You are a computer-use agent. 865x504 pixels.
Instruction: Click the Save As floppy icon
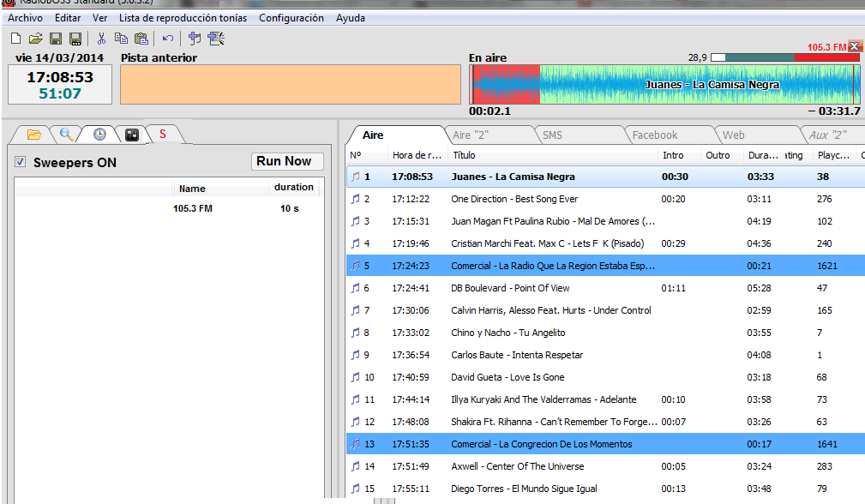[x=75, y=38]
